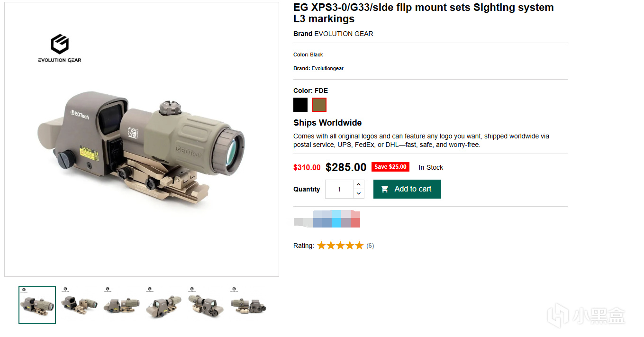Open the EVOLUTION GEAR brand link
This screenshot has width=644, height=337.
point(344,34)
